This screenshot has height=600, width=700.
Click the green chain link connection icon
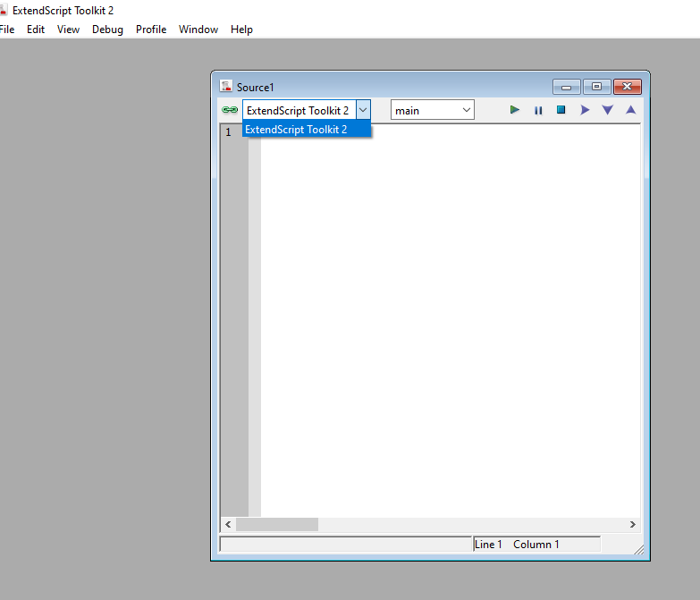[x=230, y=110]
